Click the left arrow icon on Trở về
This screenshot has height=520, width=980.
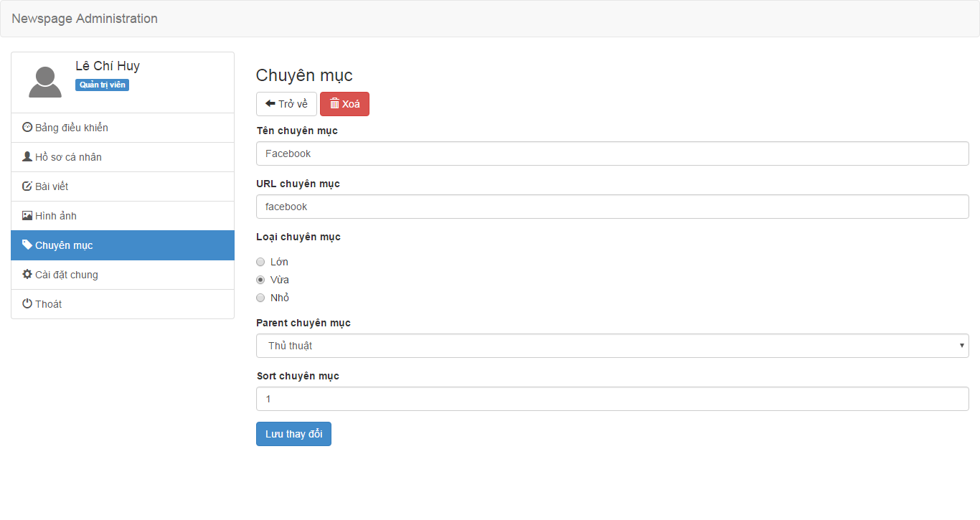[270, 103]
